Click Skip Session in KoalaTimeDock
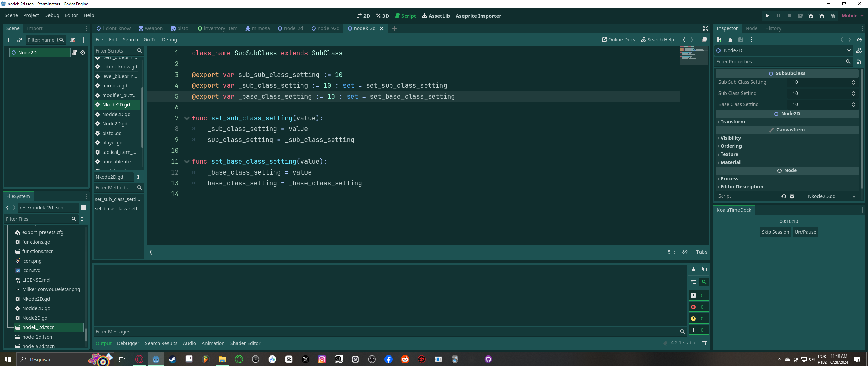Screen dimensions: 868x366 775,232
